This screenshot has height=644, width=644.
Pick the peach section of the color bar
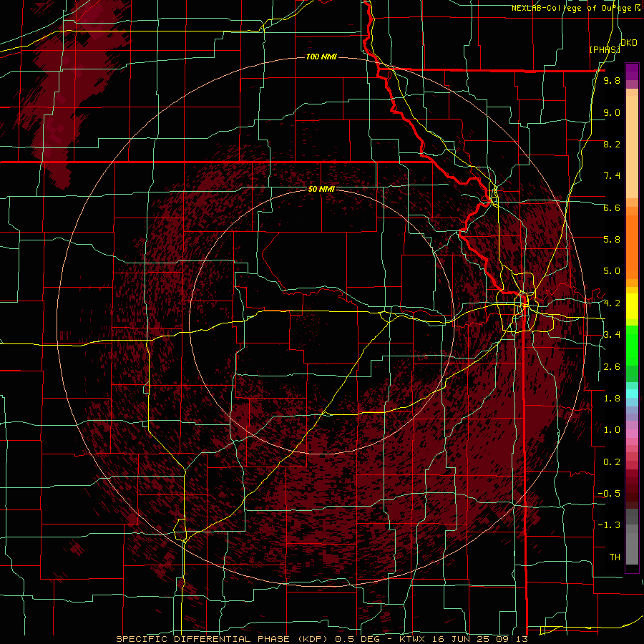coord(632,144)
